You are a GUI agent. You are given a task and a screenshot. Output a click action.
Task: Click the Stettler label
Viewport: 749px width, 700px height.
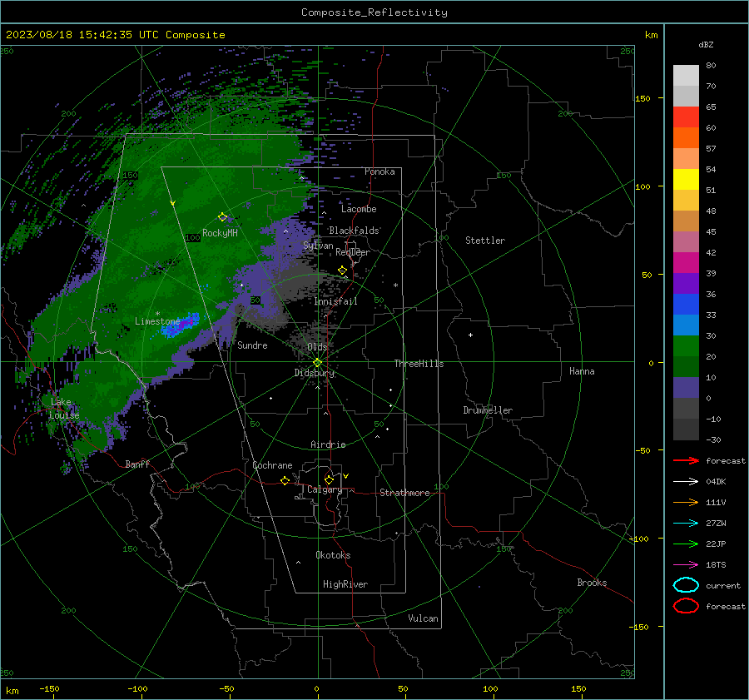coord(485,241)
